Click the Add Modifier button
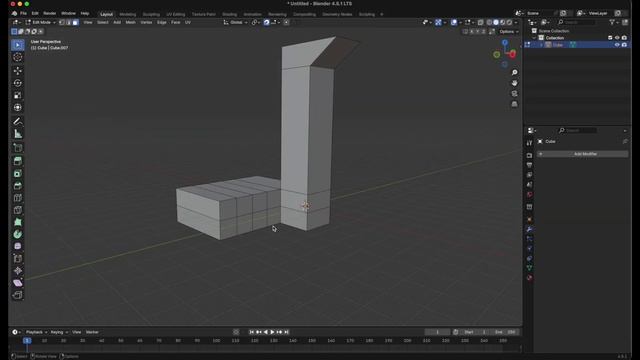The image size is (640, 360). click(x=583, y=154)
